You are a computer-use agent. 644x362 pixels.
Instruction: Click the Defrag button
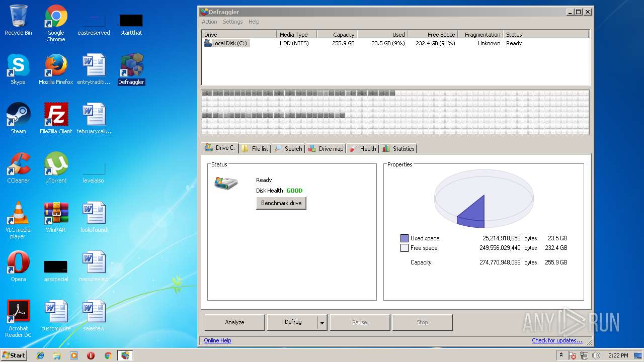pyautogui.click(x=293, y=322)
